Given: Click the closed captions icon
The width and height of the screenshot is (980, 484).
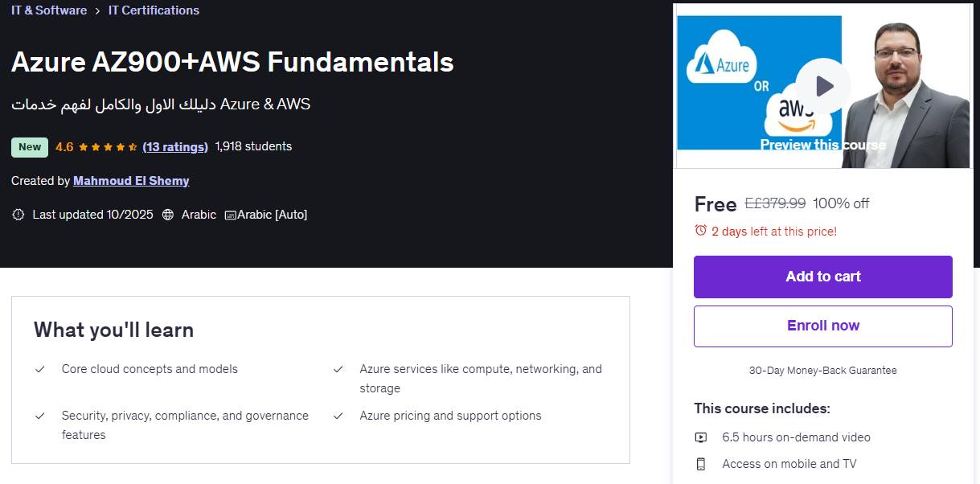Looking at the screenshot, I should pyautogui.click(x=230, y=215).
